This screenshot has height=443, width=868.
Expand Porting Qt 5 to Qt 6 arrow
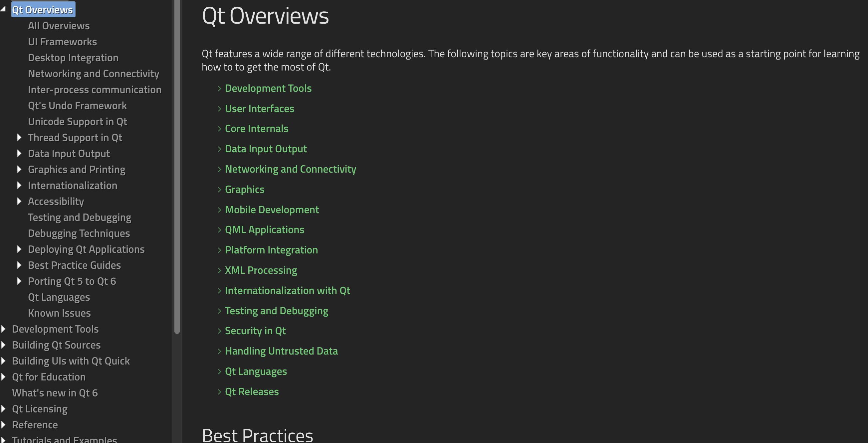19,281
